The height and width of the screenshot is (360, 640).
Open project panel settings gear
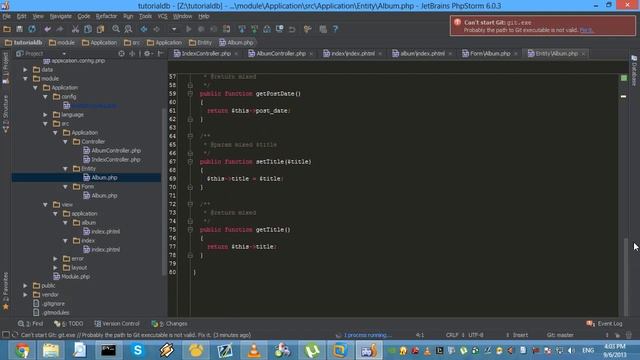(x=147, y=53)
